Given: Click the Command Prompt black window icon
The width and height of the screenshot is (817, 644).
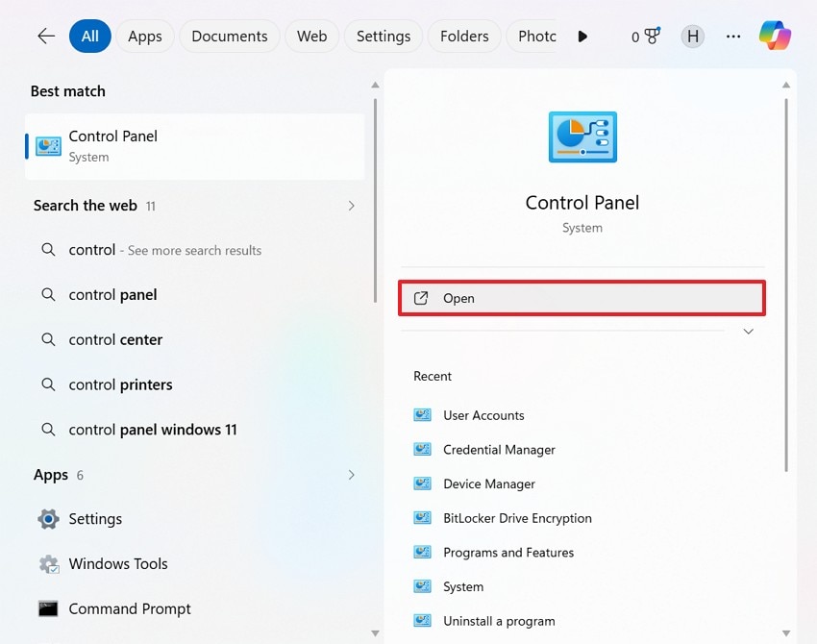Looking at the screenshot, I should (48, 608).
